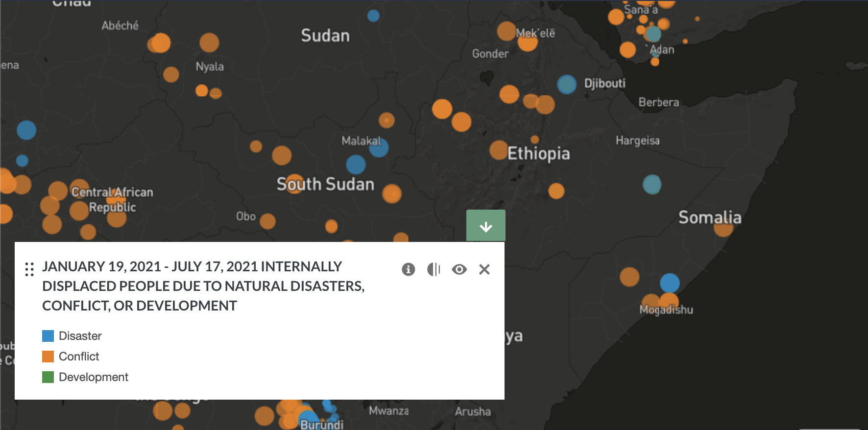Click the blue disaster marker above Mogadishu
Screen dimensions: 868x430
pyautogui.click(x=670, y=283)
